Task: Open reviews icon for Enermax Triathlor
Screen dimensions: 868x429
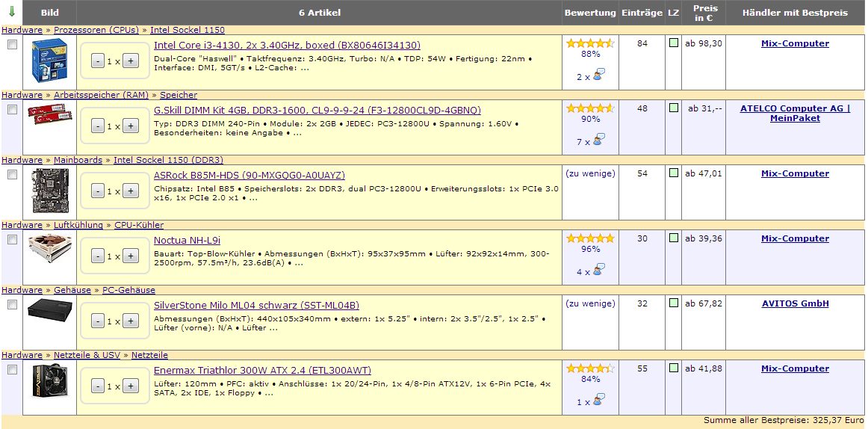Action: pyautogui.click(x=598, y=400)
